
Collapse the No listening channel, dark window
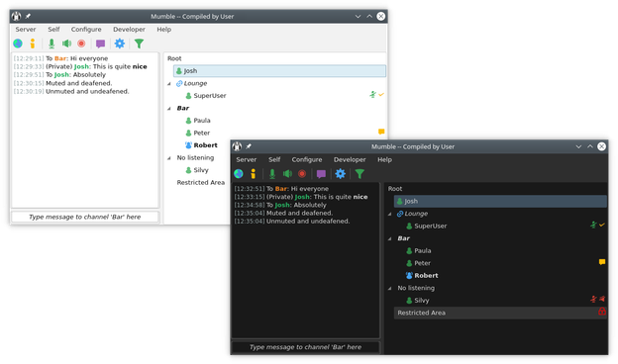click(x=390, y=288)
